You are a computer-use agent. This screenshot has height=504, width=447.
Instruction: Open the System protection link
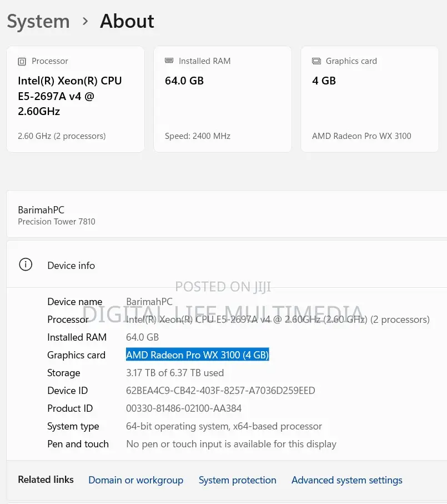[x=237, y=480]
